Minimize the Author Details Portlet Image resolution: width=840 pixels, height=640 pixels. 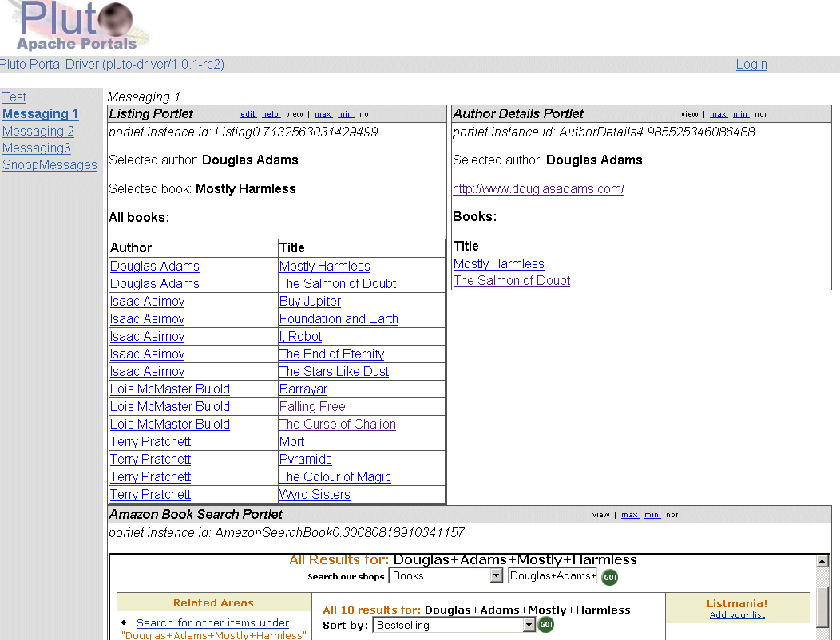pyautogui.click(x=740, y=114)
